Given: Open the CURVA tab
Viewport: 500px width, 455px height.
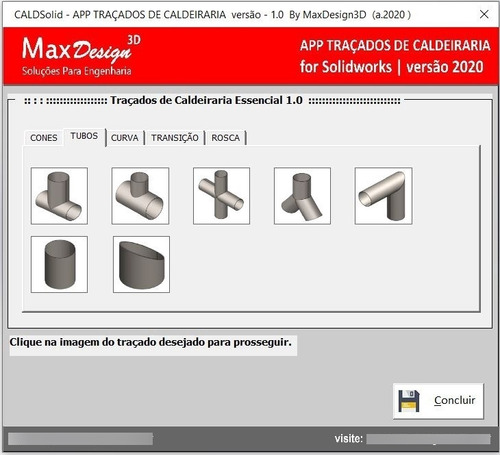Looking at the screenshot, I should (125, 138).
